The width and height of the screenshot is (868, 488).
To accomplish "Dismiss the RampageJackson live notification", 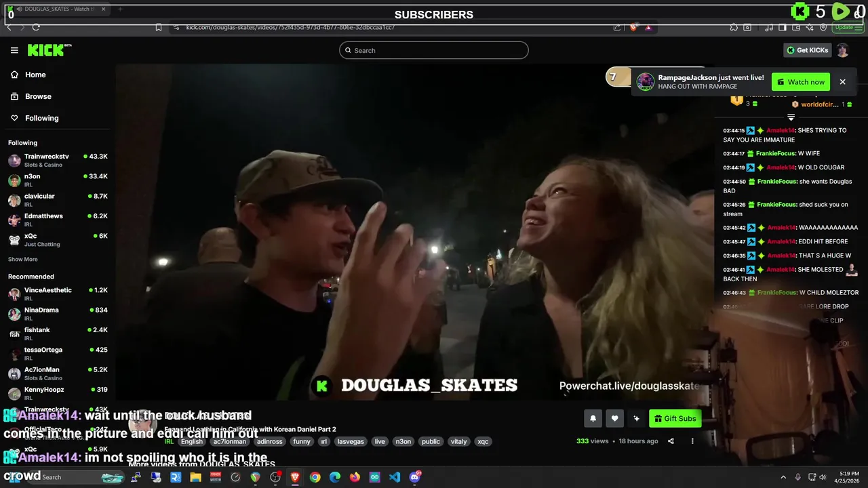I will [x=842, y=82].
